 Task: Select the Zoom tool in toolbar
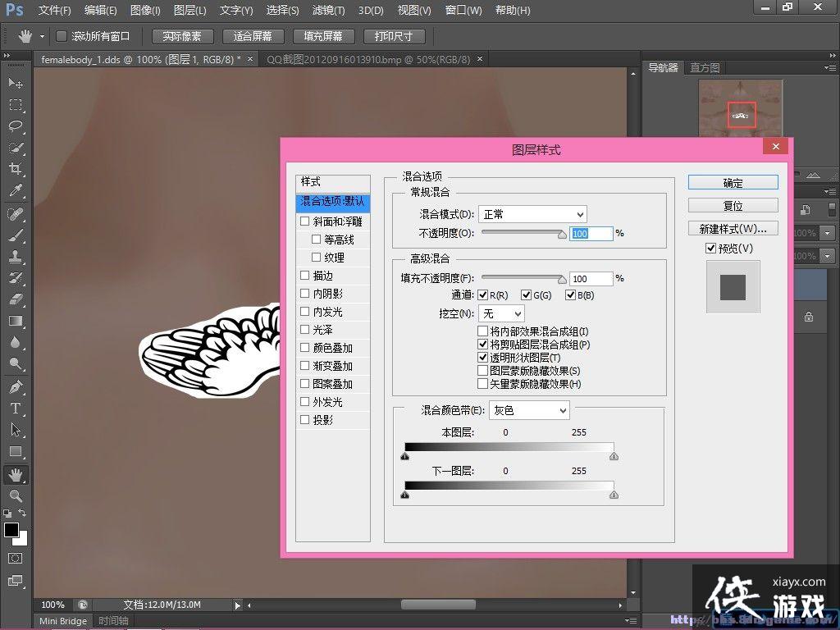pyautogui.click(x=16, y=495)
